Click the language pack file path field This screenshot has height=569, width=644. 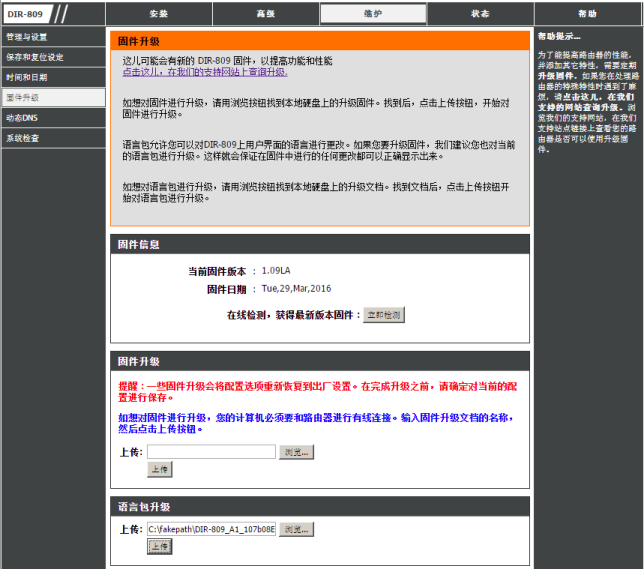[x=211, y=529]
